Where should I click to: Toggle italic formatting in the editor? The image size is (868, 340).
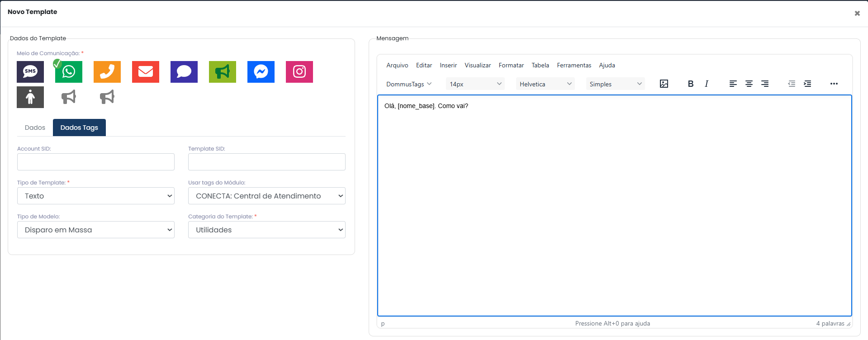(x=707, y=84)
